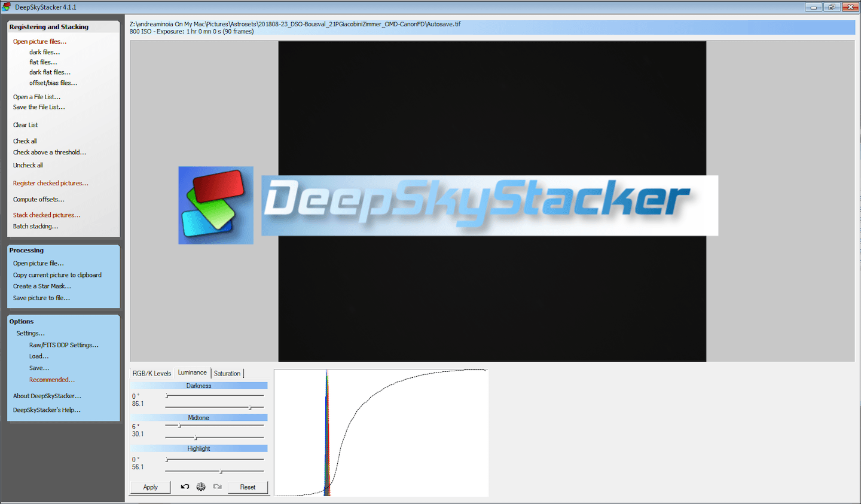Image resolution: width=861 pixels, height=504 pixels.
Task: Click Register checked pictures
Action: (x=50, y=183)
